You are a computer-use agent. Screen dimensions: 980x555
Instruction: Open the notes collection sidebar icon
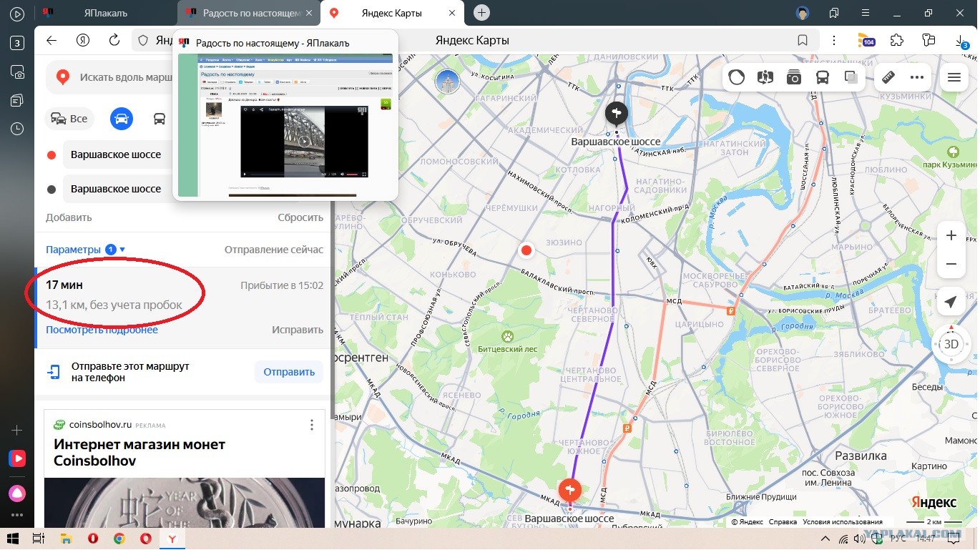(x=17, y=100)
